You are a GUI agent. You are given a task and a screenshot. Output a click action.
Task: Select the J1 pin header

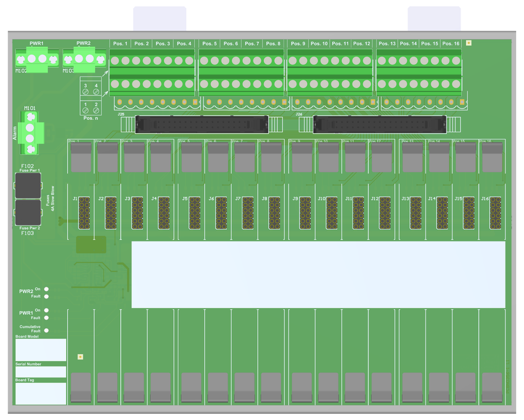click(84, 213)
